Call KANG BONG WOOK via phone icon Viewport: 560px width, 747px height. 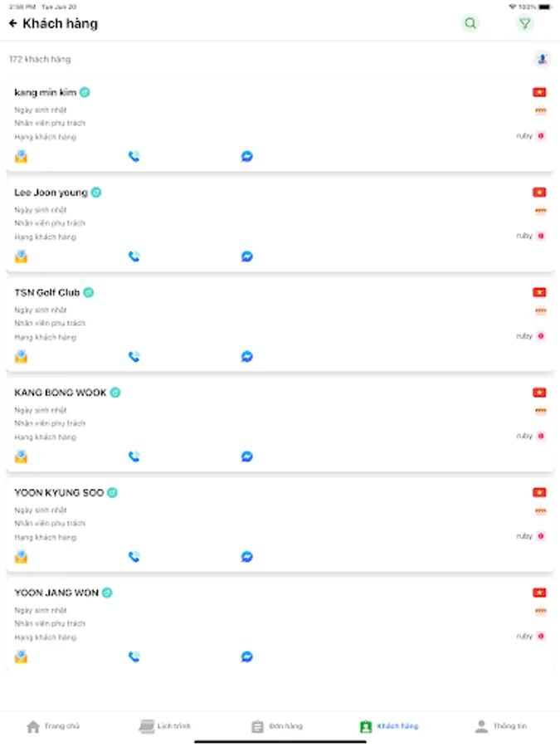click(x=134, y=456)
